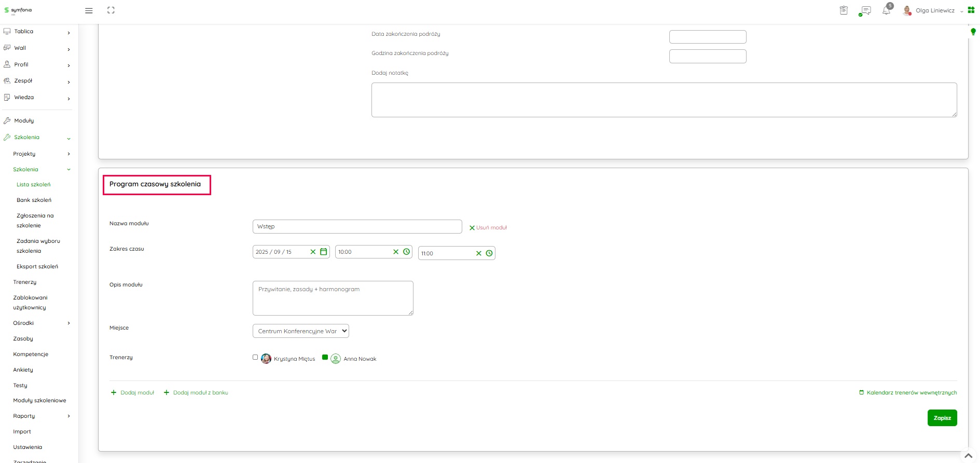
Task: Toggle fullscreen mode icon
Action: pos(111,10)
